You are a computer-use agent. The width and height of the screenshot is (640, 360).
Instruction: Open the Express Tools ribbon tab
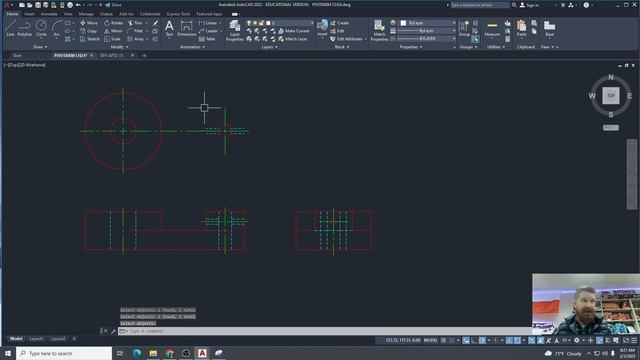click(178, 14)
